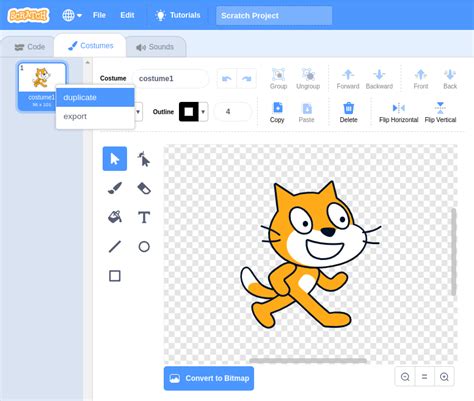
Task: Zoom out on the paint canvas
Action: pyautogui.click(x=405, y=377)
